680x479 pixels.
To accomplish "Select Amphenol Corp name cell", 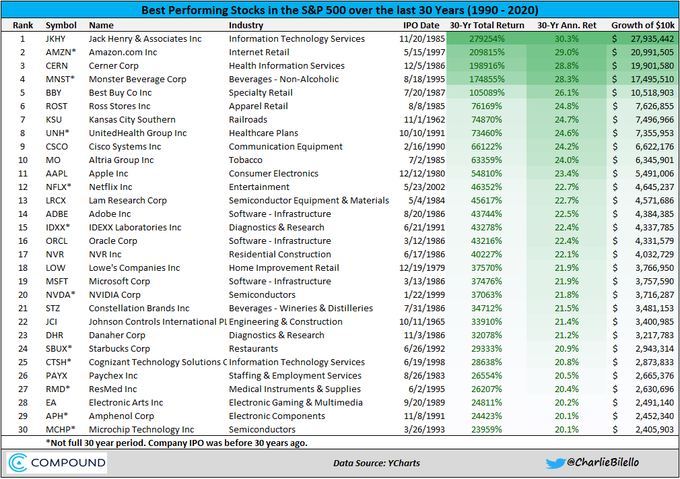I will 121,415.
